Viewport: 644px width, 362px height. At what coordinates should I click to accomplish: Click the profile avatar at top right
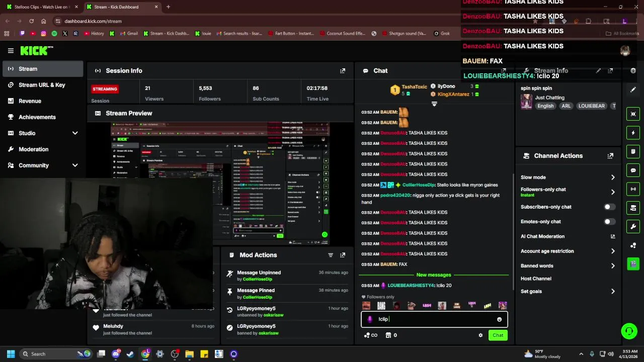pyautogui.click(x=625, y=51)
